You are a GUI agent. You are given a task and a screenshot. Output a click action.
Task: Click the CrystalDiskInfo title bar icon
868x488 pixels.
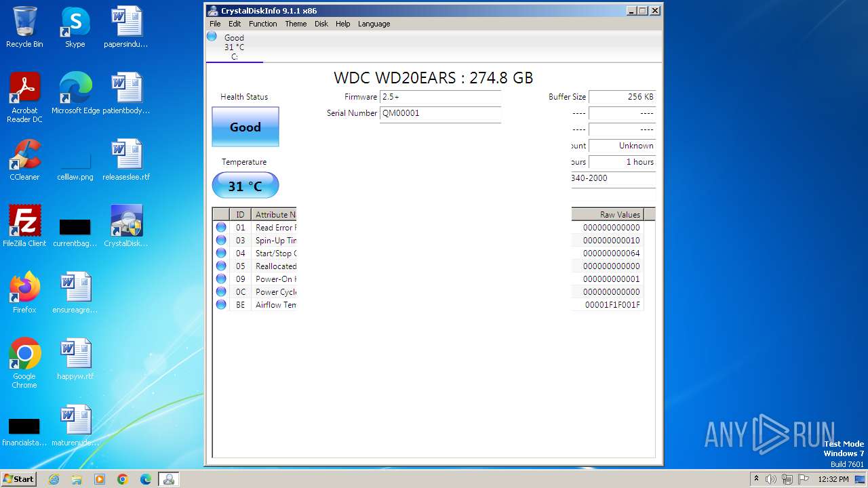[x=213, y=11]
